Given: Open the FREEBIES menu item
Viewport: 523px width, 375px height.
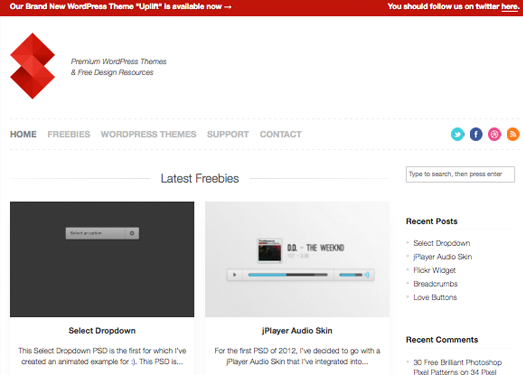Looking at the screenshot, I should [69, 134].
